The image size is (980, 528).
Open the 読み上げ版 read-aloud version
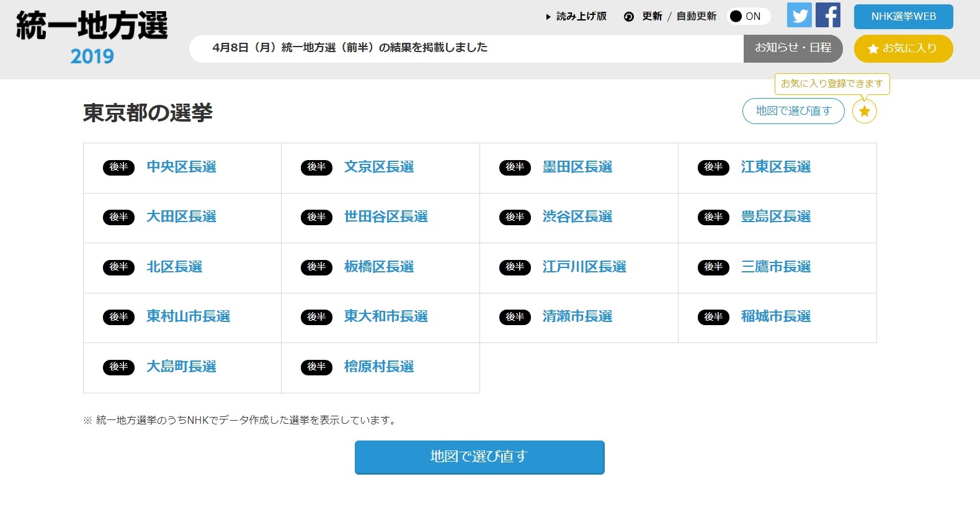click(576, 17)
